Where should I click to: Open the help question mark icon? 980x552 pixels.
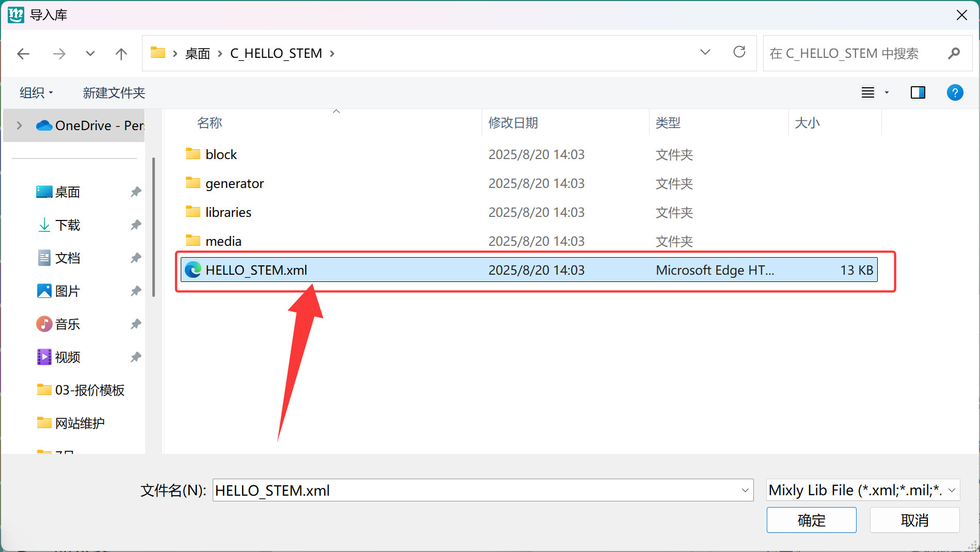pyautogui.click(x=955, y=93)
